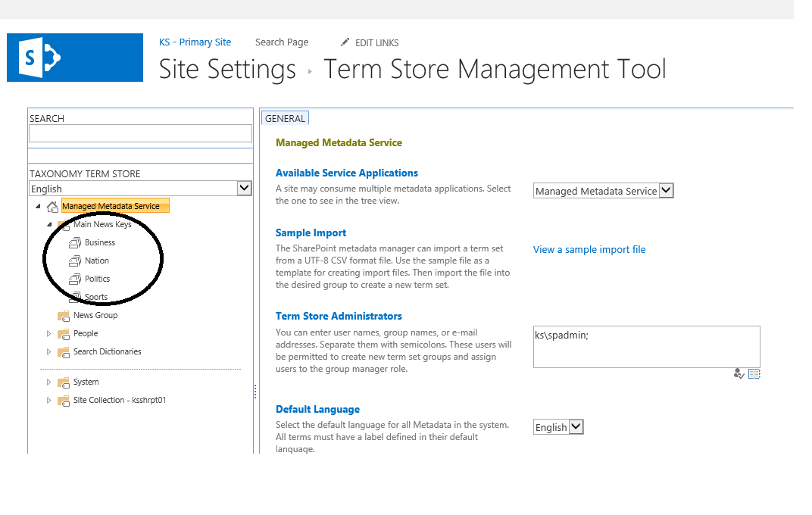The image size is (812, 515).
Task: Click in the term store SEARCH field
Action: tap(140, 133)
